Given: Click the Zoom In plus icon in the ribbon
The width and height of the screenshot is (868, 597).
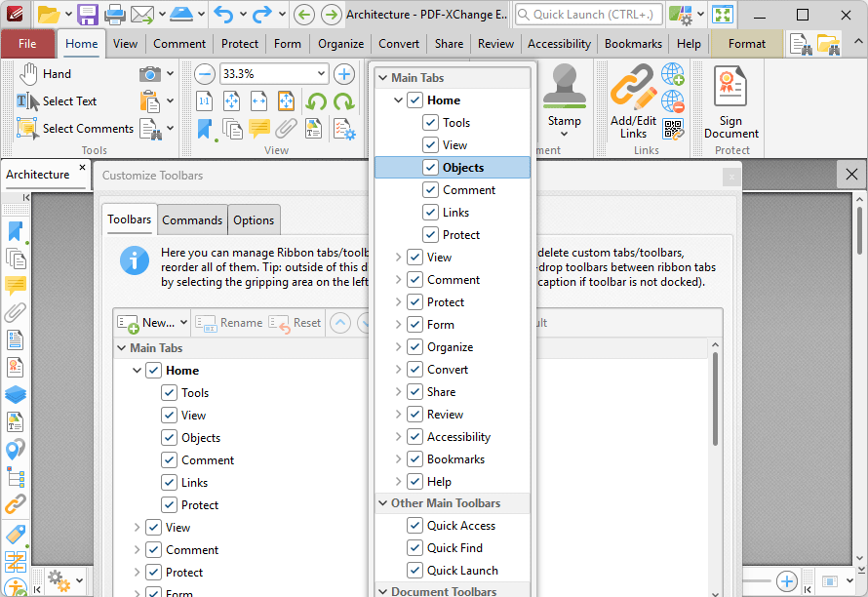Looking at the screenshot, I should 343,74.
